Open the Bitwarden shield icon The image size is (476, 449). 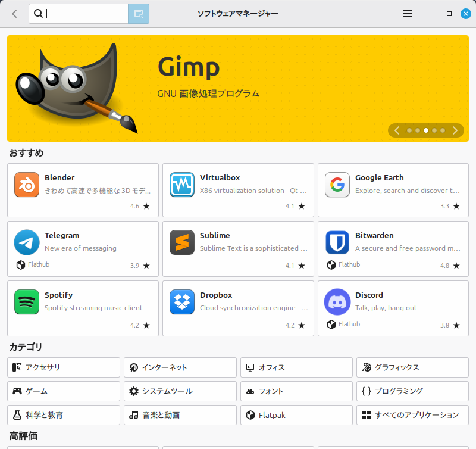(337, 242)
